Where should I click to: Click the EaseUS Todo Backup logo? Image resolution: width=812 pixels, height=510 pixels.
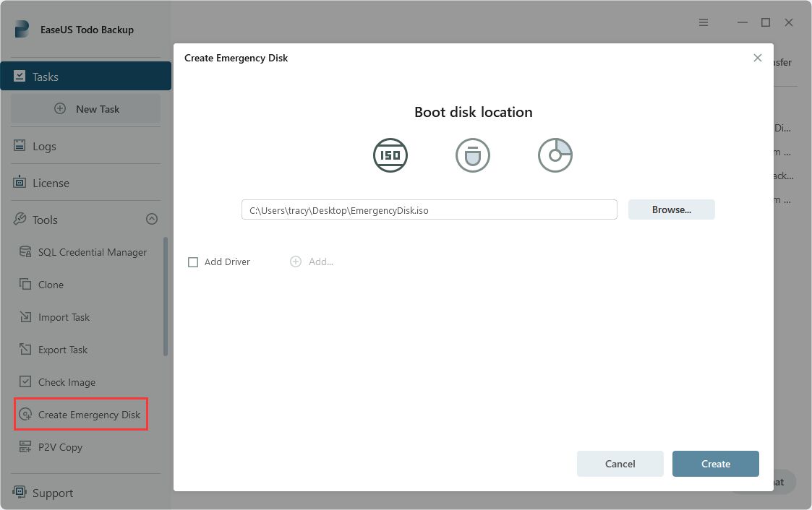coord(22,29)
